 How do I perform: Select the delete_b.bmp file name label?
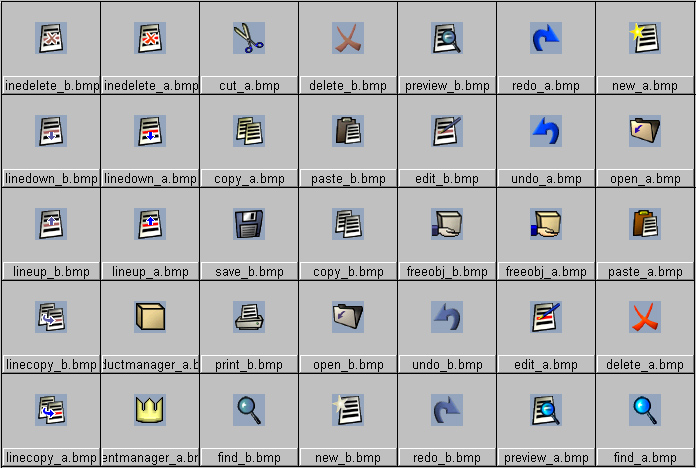348,85
